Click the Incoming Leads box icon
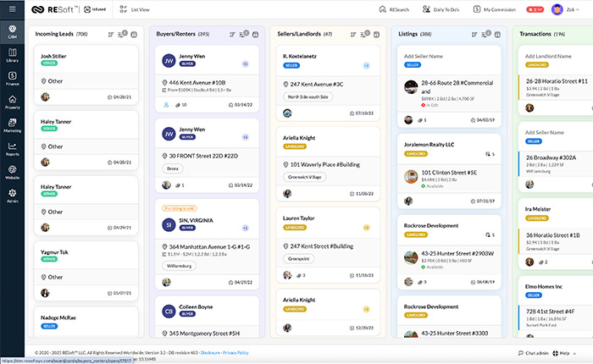Screen dimensions: 593x364 click(134, 35)
